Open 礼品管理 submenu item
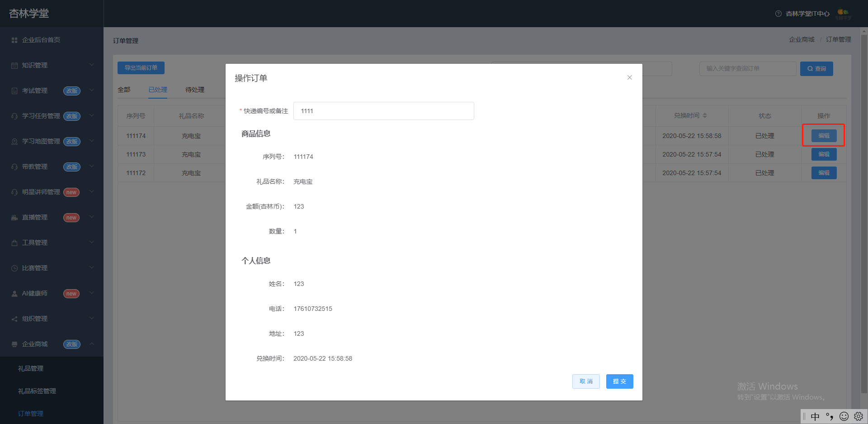Viewport: 868px width, 424px height. 31,368
